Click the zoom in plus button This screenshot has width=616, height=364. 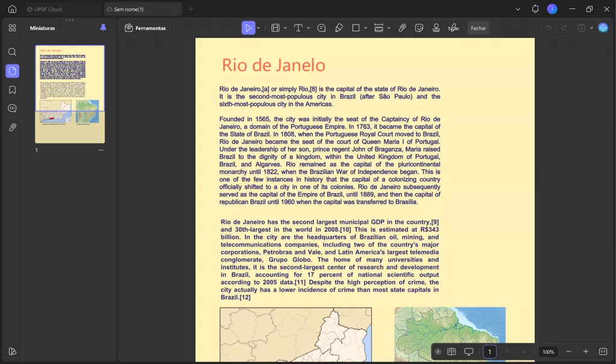pos(585,351)
